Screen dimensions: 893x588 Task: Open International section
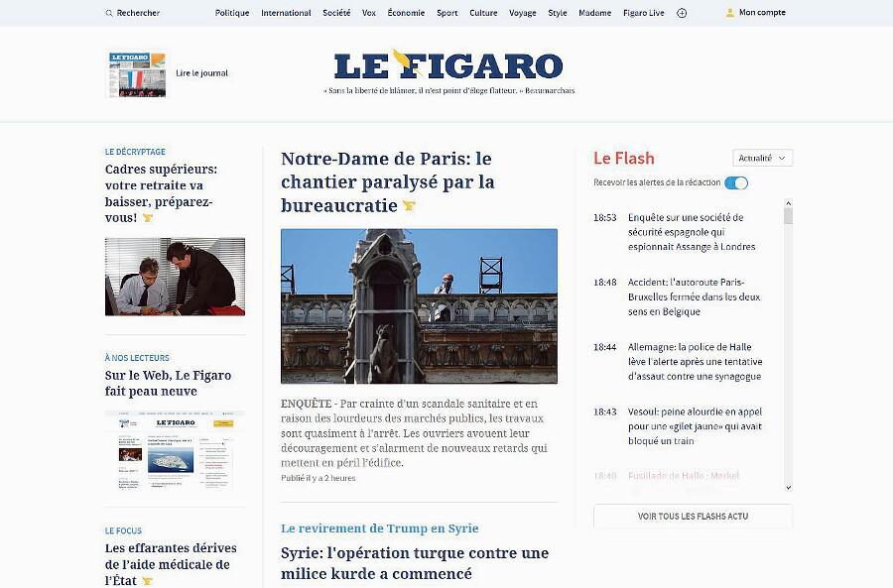(x=286, y=13)
